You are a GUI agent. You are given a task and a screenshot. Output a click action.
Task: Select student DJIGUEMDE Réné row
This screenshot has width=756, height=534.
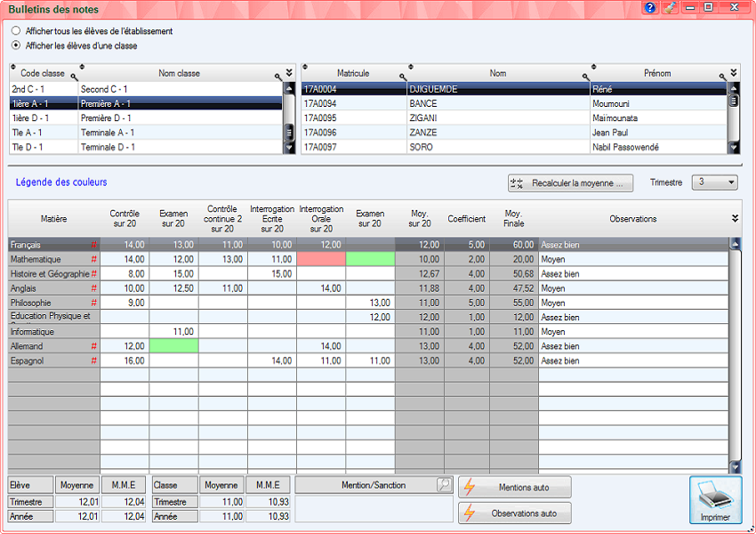tap(514, 89)
